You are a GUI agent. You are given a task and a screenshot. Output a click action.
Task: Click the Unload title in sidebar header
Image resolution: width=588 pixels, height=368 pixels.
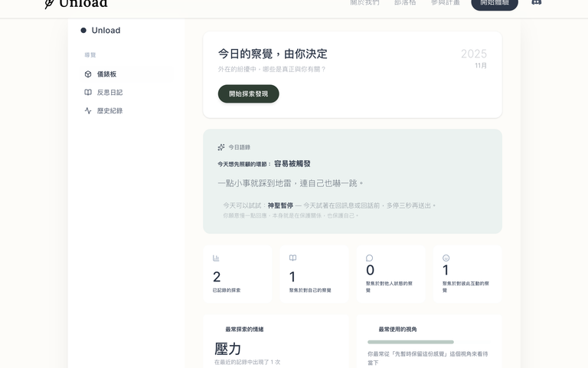tap(106, 31)
